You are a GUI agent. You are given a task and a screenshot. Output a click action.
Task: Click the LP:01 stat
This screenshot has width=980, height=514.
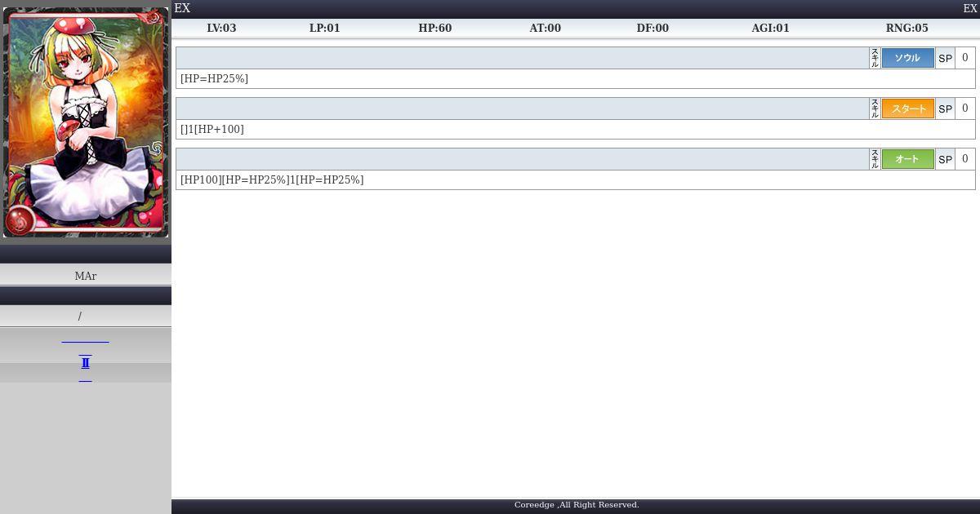click(324, 28)
